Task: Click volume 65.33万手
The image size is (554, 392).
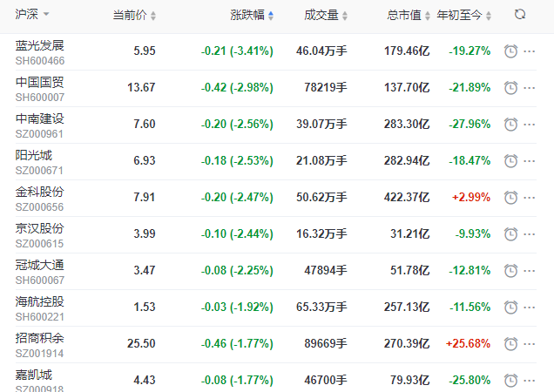Action: tap(321, 307)
